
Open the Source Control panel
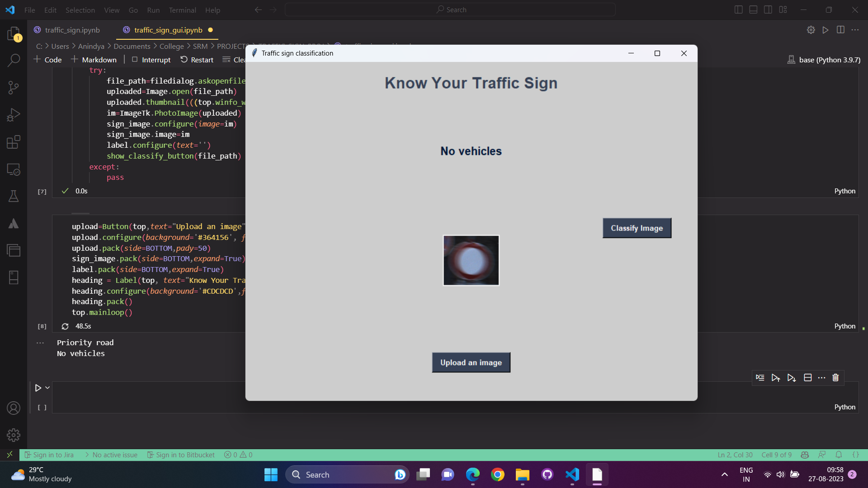coord(14,87)
